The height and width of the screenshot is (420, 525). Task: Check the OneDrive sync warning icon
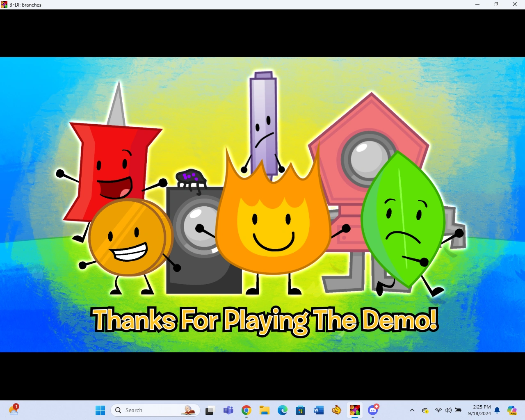[x=425, y=410]
